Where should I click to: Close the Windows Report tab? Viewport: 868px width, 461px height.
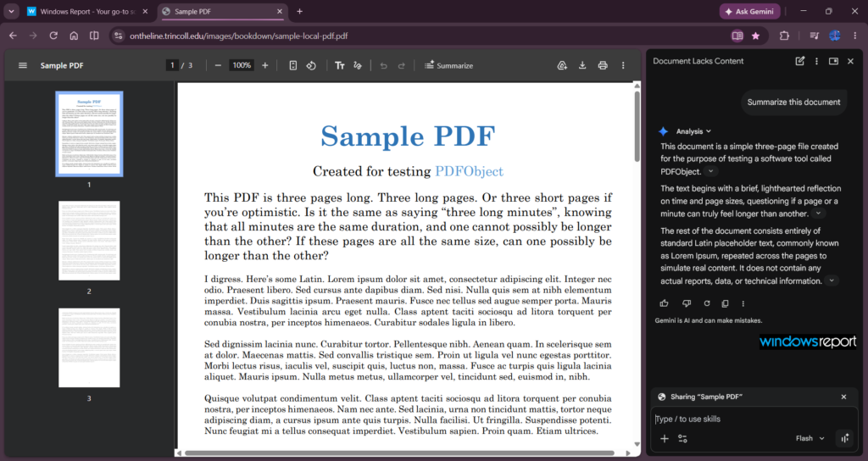(145, 12)
